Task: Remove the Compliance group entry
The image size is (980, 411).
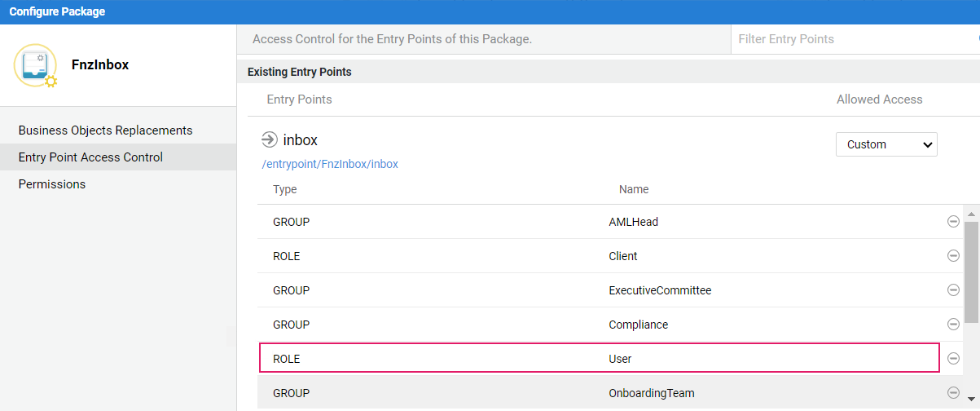Action: click(953, 325)
